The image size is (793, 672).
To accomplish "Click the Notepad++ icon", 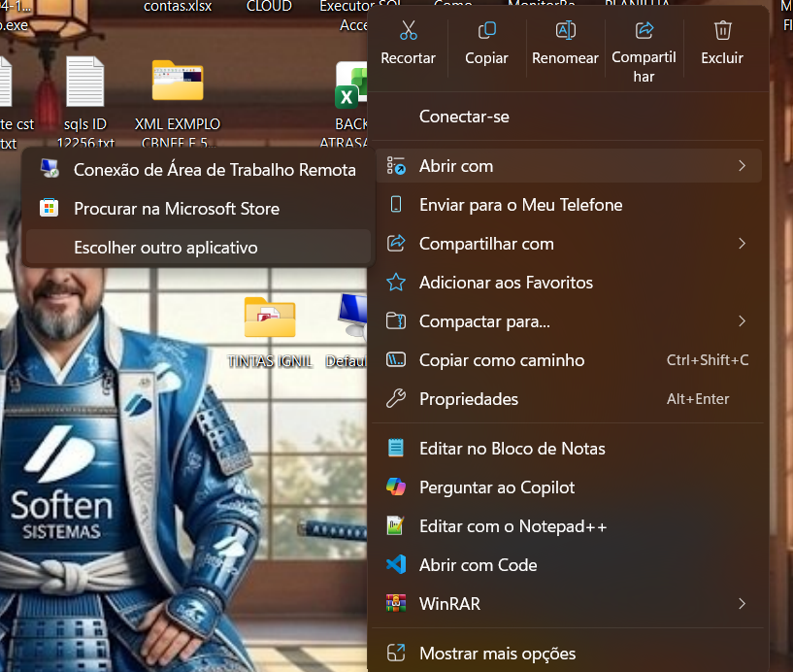I will click(x=395, y=525).
